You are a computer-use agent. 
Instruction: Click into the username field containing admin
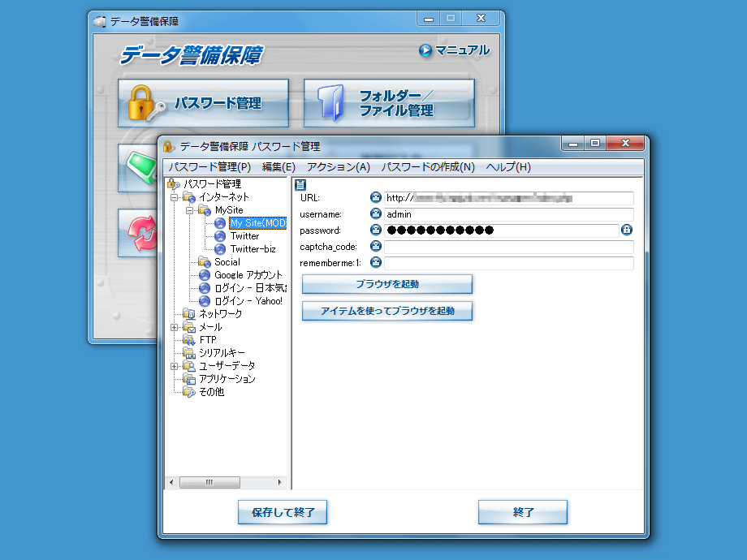(509, 214)
